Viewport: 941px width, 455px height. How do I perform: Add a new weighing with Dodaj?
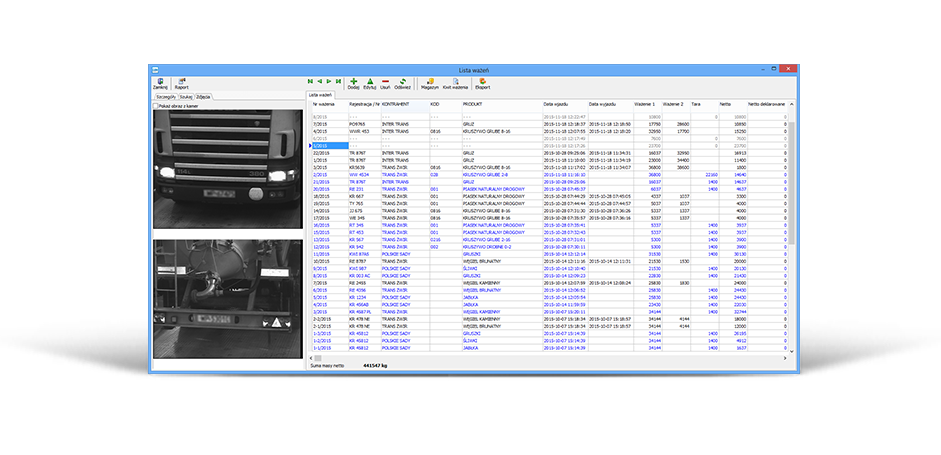[354, 82]
